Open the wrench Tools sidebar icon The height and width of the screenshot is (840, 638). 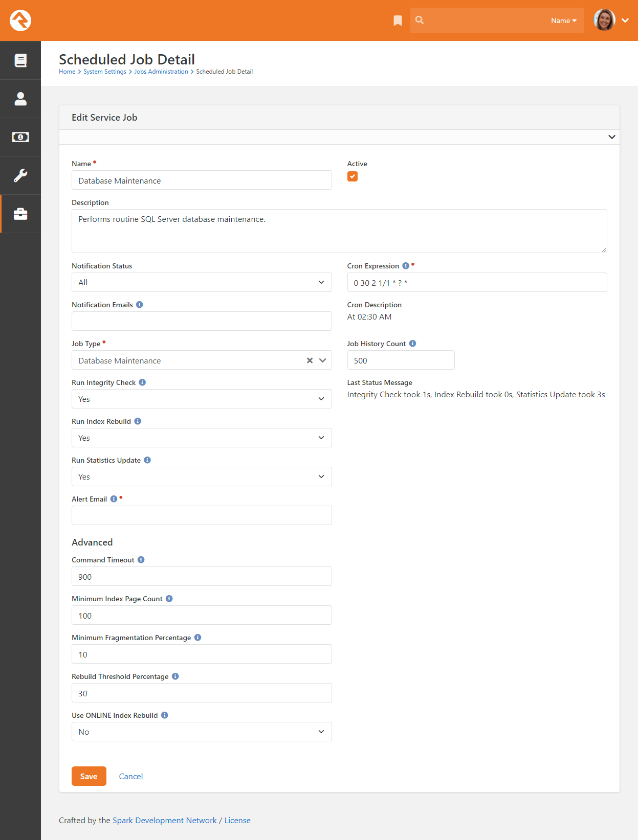click(20, 175)
